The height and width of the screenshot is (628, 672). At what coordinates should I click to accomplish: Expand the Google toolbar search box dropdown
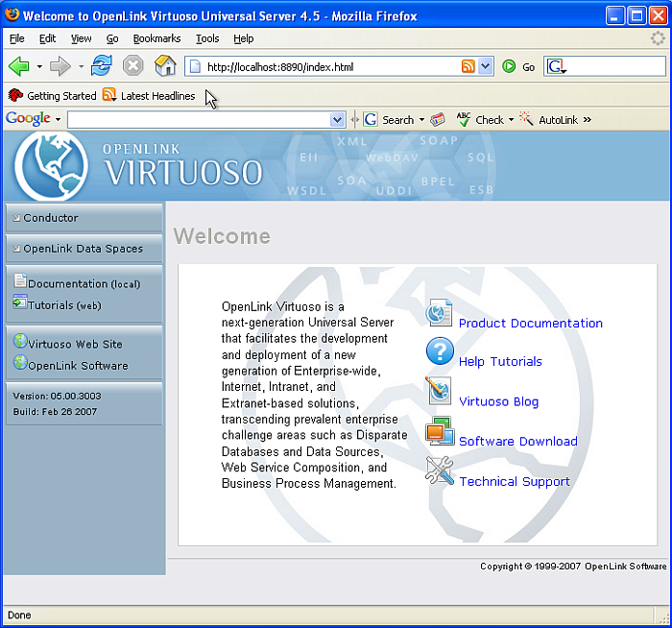[x=337, y=120]
